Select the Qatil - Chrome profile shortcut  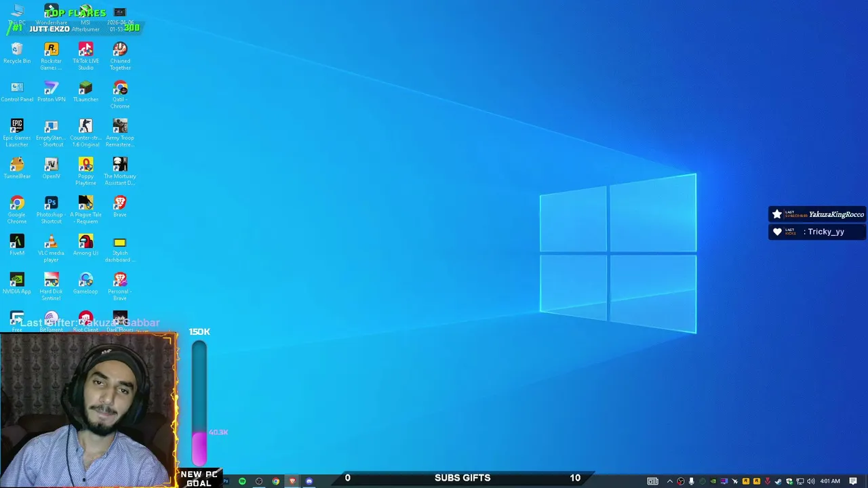point(120,95)
